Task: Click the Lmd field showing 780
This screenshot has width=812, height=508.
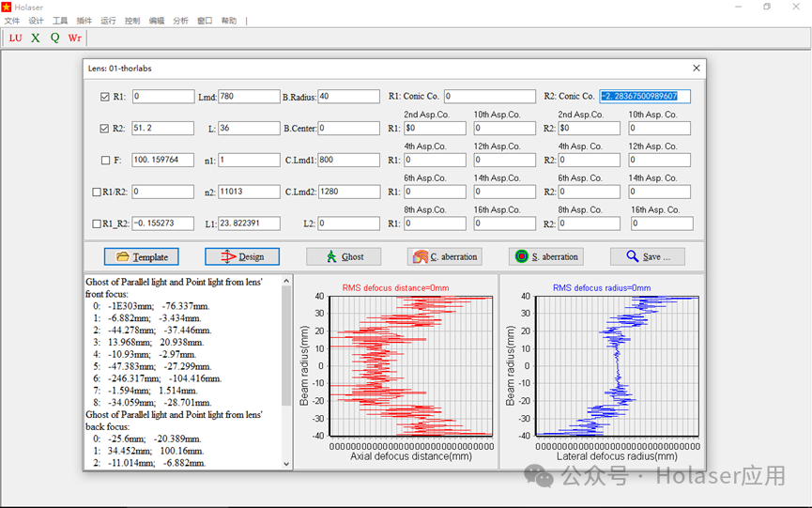Action: (x=249, y=97)
